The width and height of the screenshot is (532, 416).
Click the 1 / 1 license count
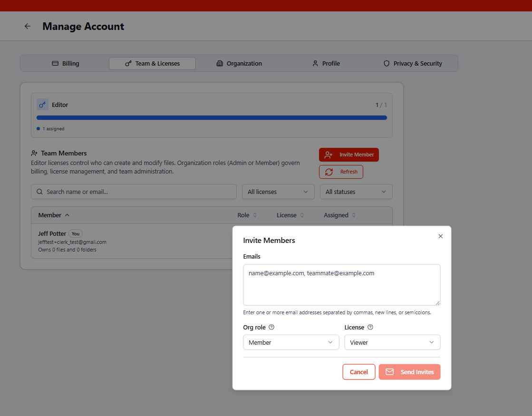(381, 105)
